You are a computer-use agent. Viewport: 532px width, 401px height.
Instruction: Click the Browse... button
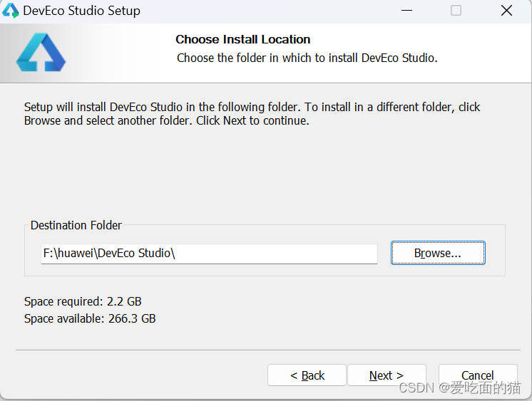click(438, 253)
